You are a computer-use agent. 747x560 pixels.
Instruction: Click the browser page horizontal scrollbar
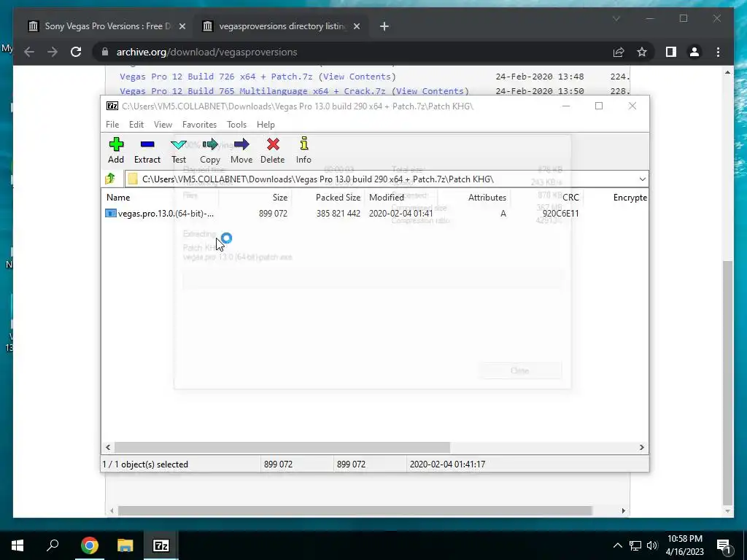(x=355, y=510)
